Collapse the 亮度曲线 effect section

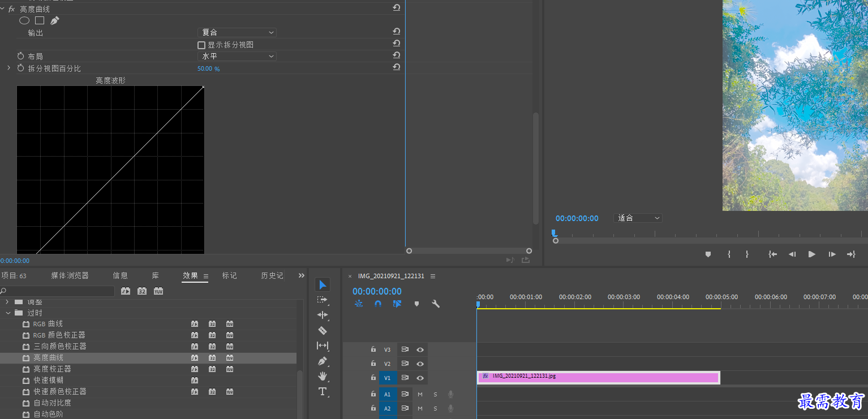(x=3, y=9)
